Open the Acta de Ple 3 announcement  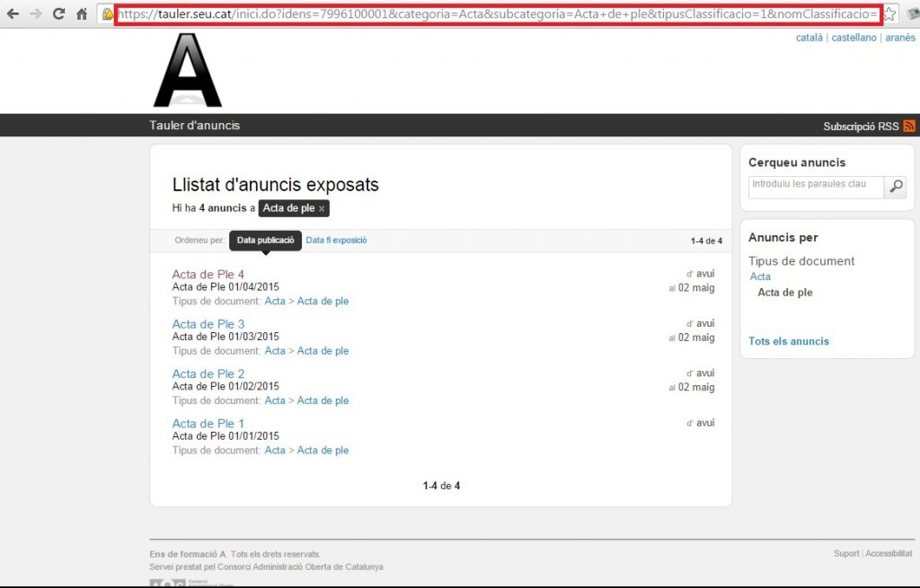click(208, 324)
